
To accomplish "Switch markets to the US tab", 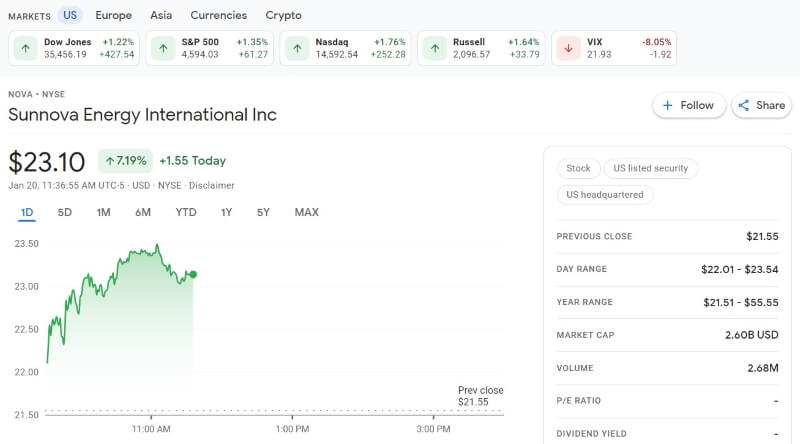I will tap(70, 15).
